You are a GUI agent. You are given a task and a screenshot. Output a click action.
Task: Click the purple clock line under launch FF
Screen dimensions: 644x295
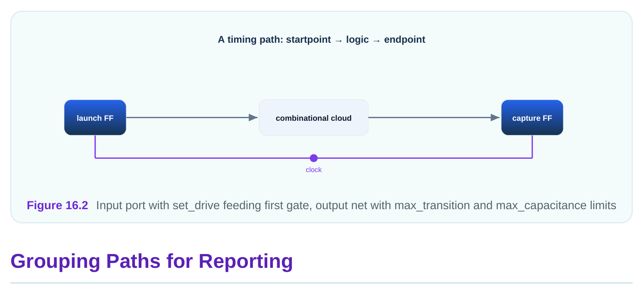point(95,147)
